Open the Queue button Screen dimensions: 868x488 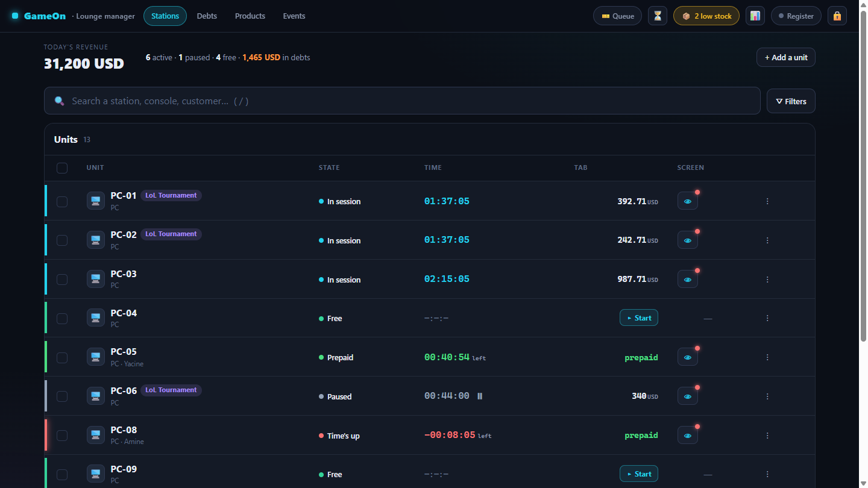(618, 16)
